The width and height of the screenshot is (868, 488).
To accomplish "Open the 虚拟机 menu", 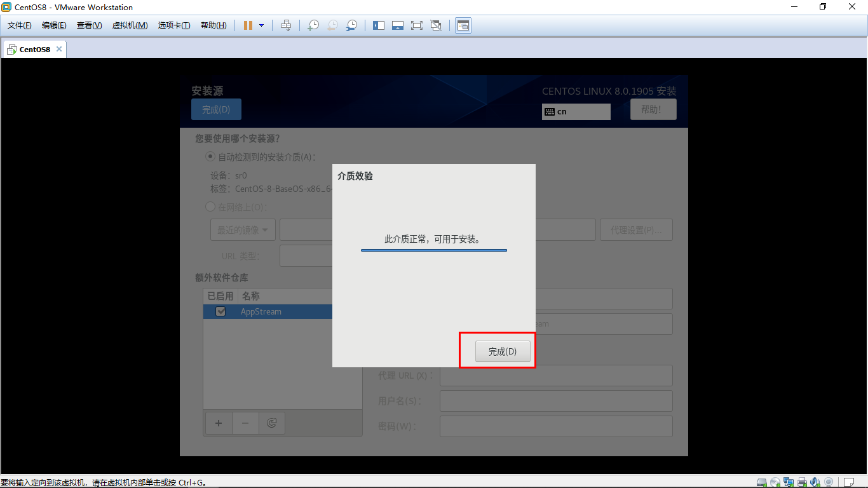I will tap(130, 25).
